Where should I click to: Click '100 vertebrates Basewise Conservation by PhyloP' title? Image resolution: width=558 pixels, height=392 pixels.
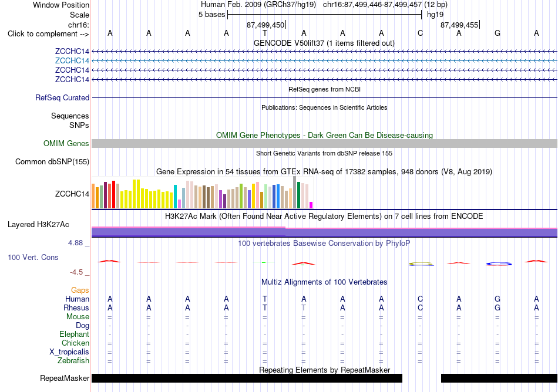[x=324, y=244]
